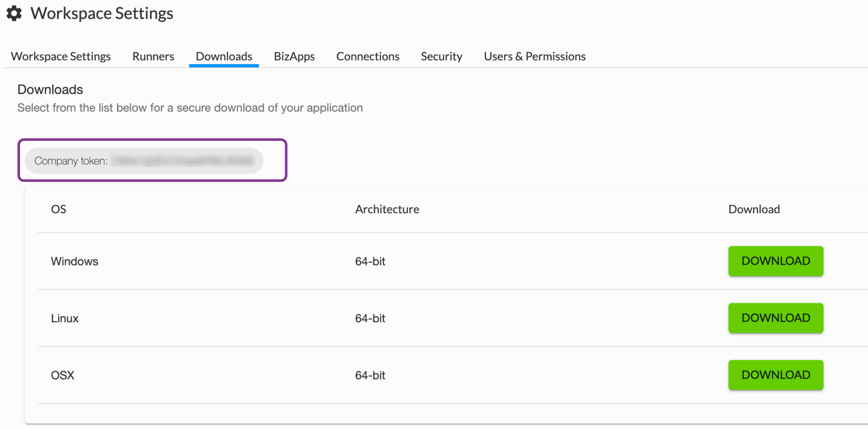Select the OSX row label
This screenshot has width=868, height=429.
63,375
